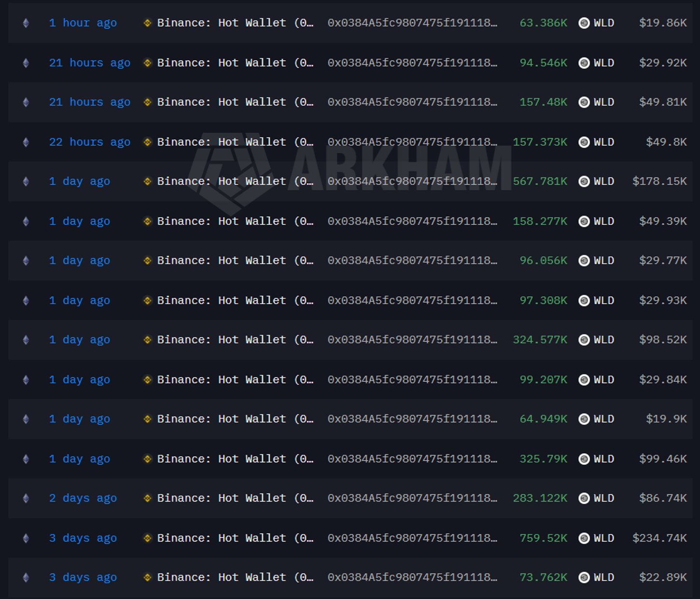Click the $29.92K USD value
This screenshot has height=599, width=700.
663,63
